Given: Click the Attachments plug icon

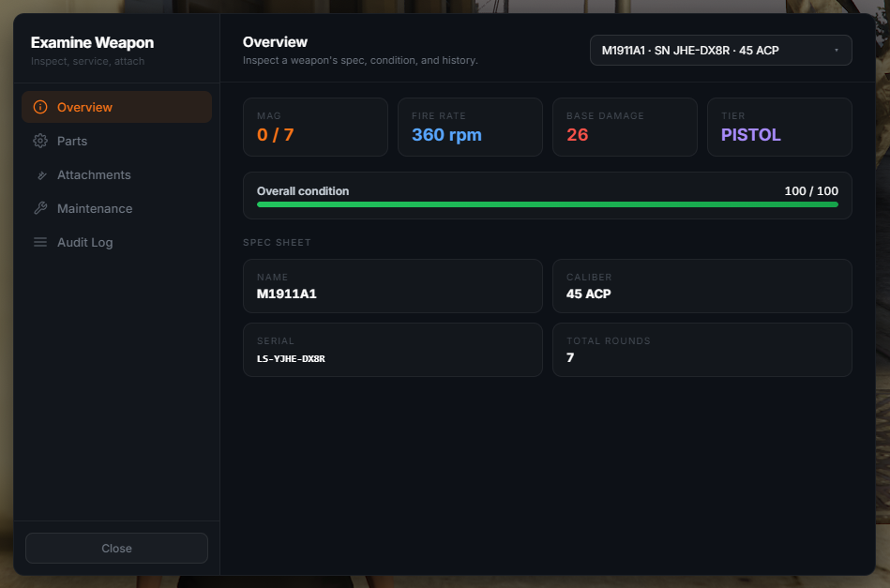Looking at the screenshot, I should [41, 175].
